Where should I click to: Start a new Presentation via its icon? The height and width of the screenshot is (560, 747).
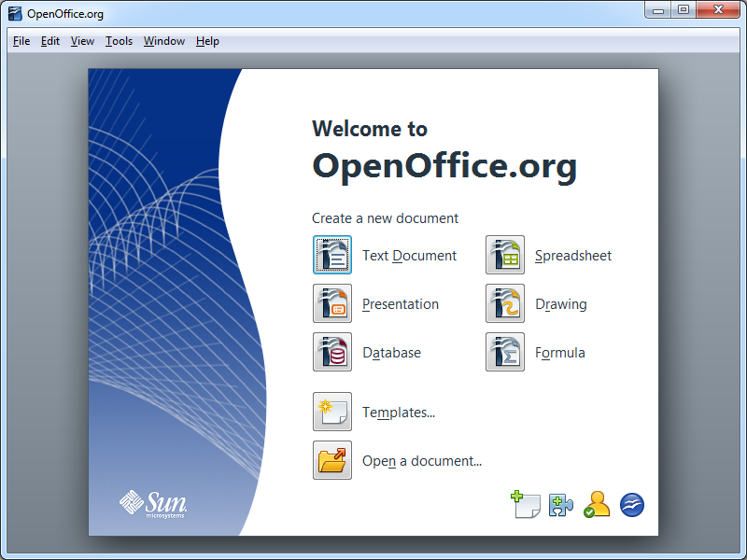tap(332, 303)
